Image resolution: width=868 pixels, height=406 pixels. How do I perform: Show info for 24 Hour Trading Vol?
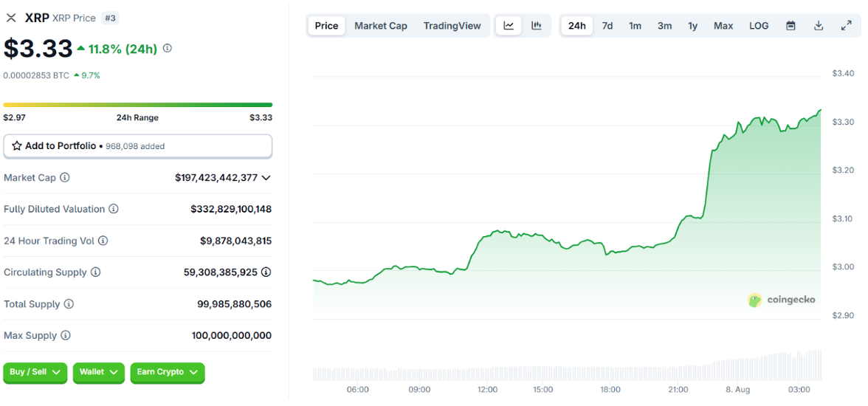point(103,241)
